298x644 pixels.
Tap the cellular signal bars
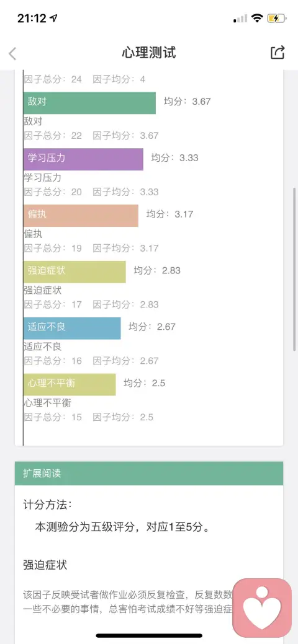(240, 19)
